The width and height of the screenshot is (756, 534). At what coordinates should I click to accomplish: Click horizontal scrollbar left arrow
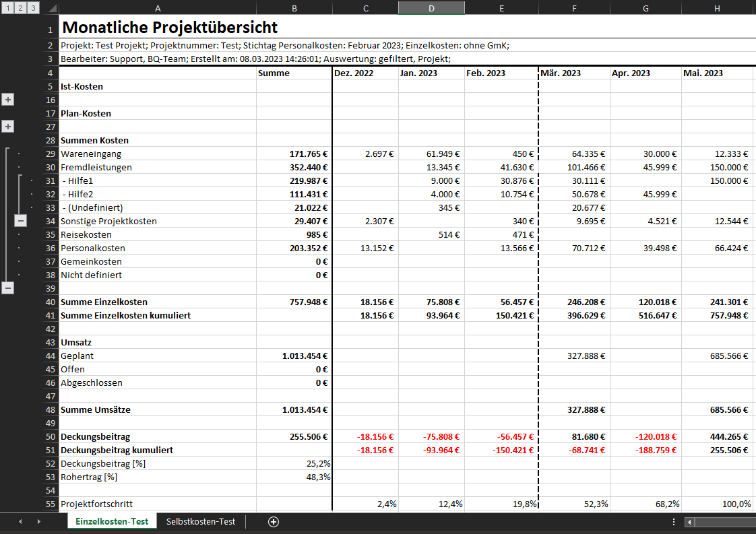pyautogui.click(x=689, y=522)
